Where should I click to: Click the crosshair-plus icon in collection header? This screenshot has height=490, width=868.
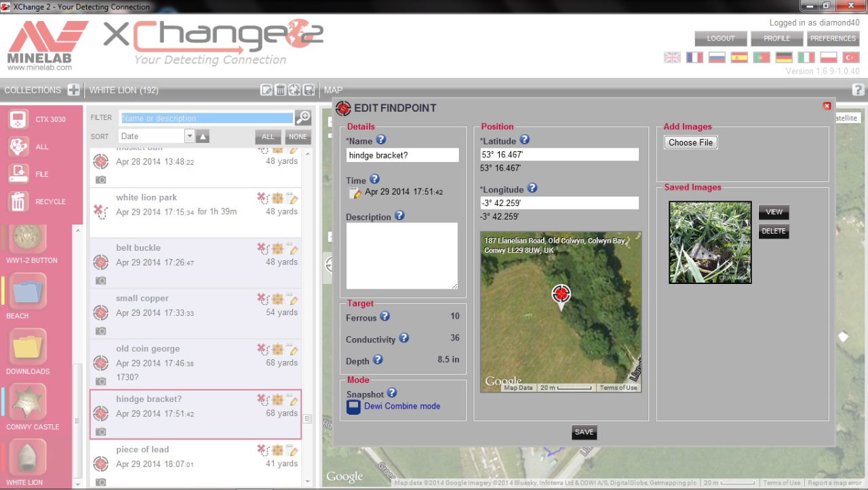(294, 90)
